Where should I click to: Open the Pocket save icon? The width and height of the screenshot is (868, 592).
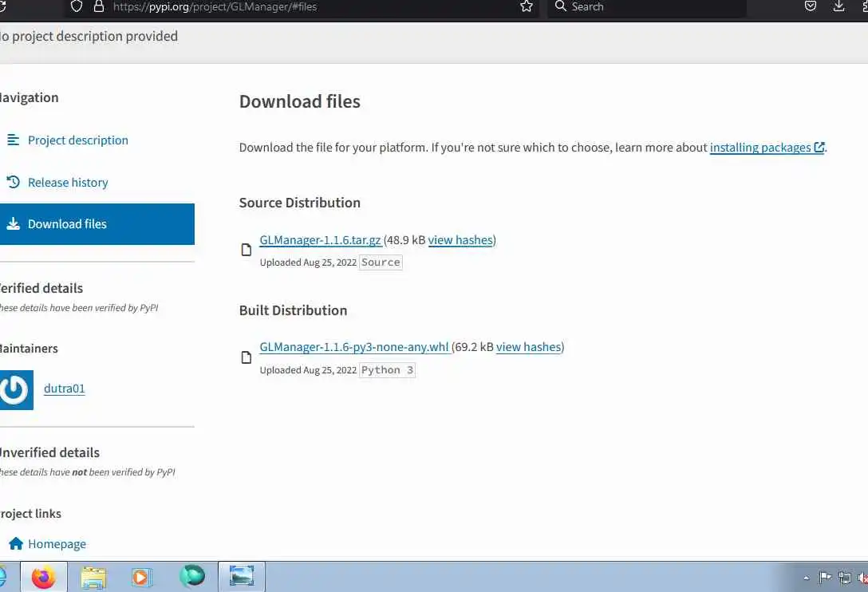tap(811, 6)
